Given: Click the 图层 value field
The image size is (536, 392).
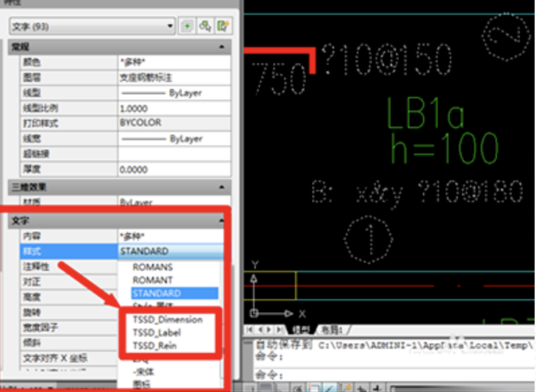Looking at the screenshot, I should coord(174,77).
